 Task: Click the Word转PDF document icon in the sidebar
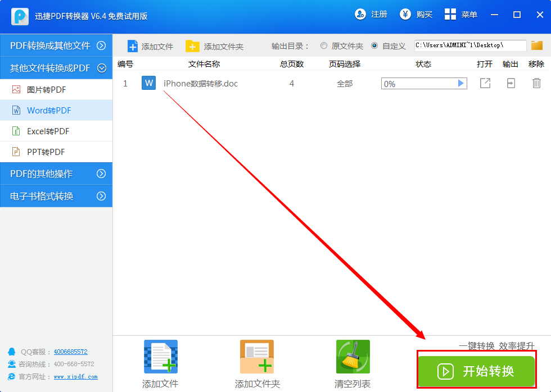coord(16,110)
